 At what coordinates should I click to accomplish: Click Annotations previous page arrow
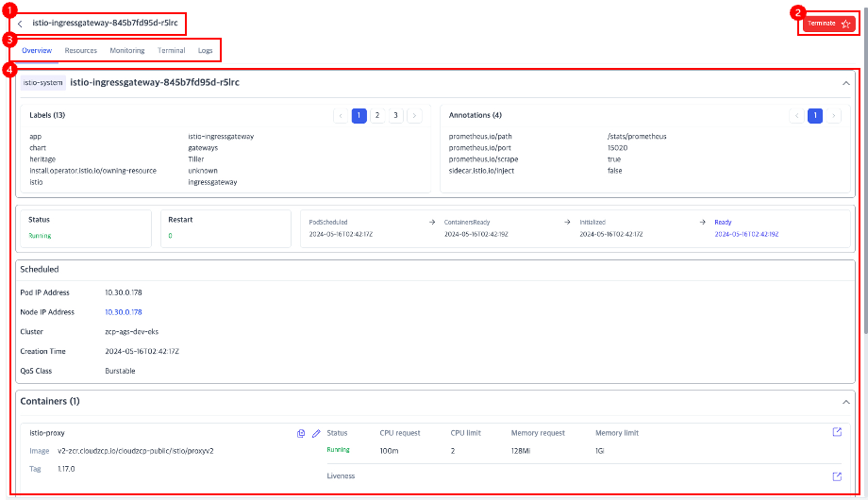pyautogui.click(x=797, y=116)
